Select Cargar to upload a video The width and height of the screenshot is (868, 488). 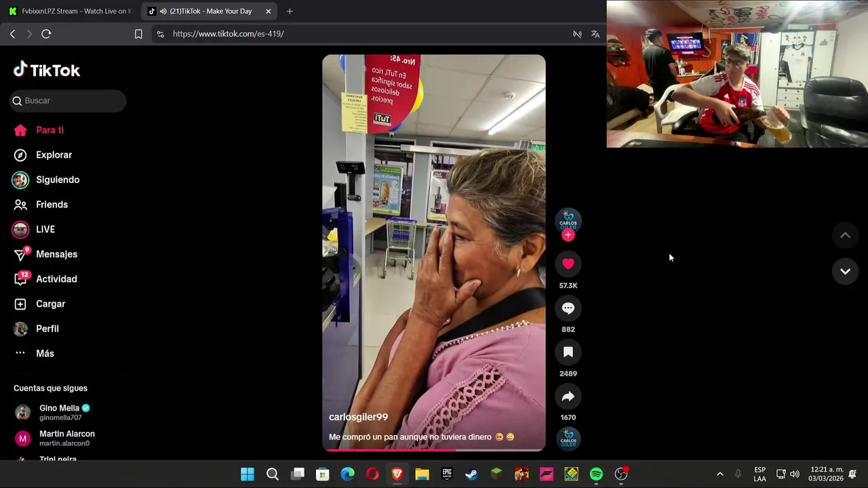39,304
